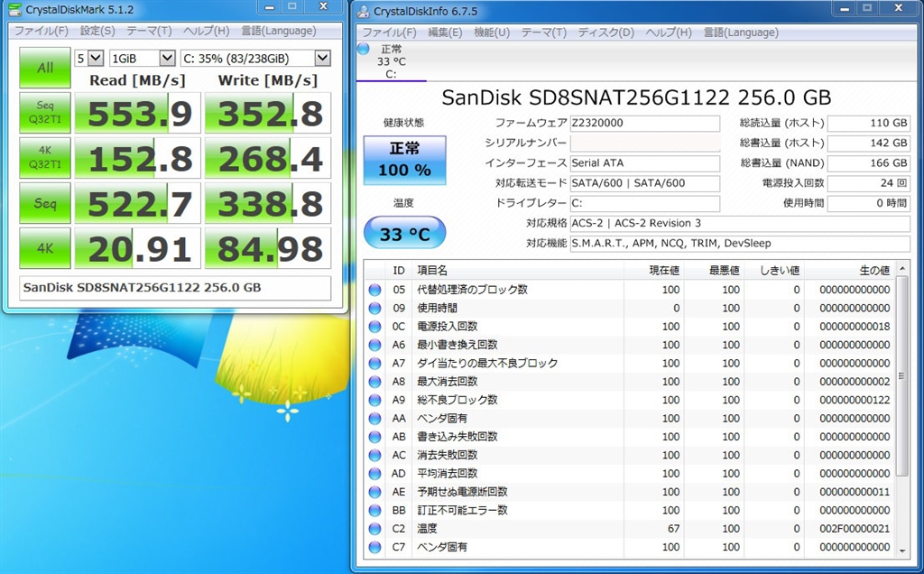Click the 4K write result 84.98
Image resolution: width=924 pixels, height=574 pixels.
[x=268, y=249]
